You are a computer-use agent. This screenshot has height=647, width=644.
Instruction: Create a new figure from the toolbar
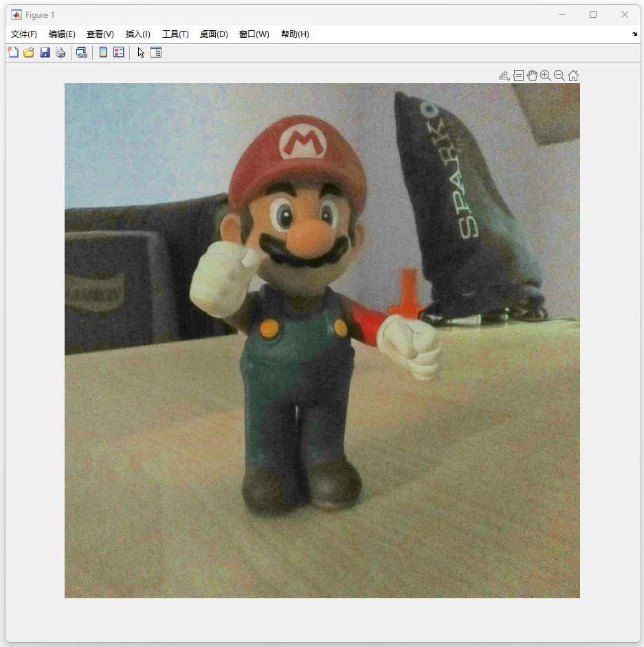(x=13, y=52)
